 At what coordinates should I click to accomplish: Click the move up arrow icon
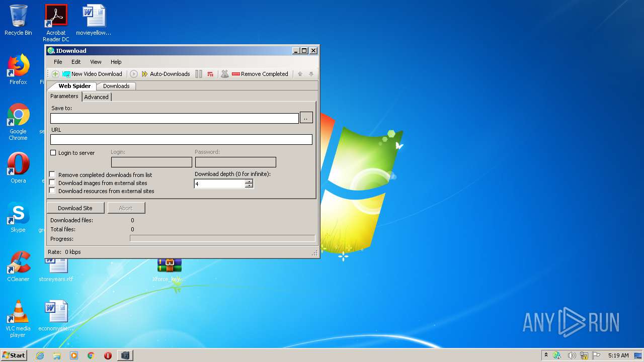(x=300, y=74)
